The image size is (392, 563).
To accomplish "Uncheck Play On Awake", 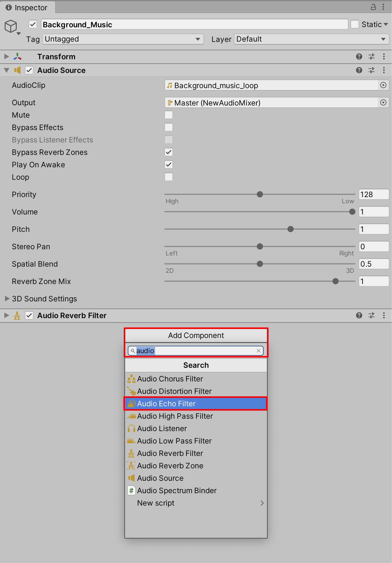I will coord(169,164).
